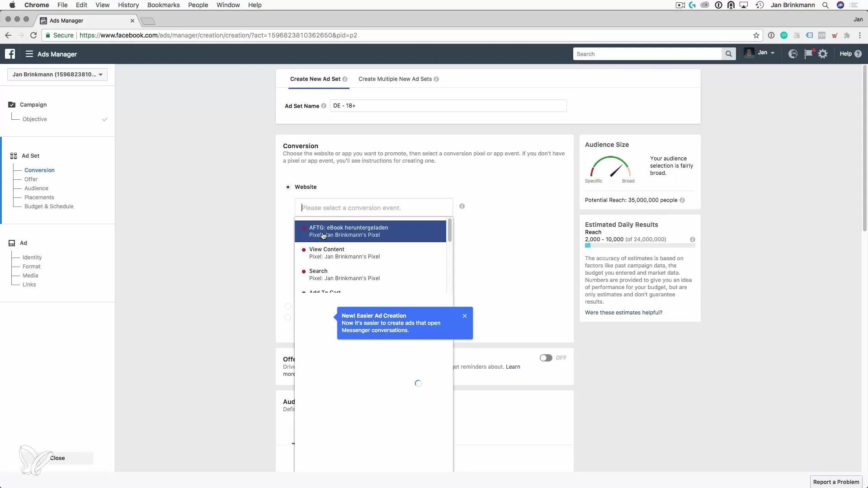Click the Ad Set grid icon in sidebar
This screenshot has height=488, width=868.
[x=14, y=156]
